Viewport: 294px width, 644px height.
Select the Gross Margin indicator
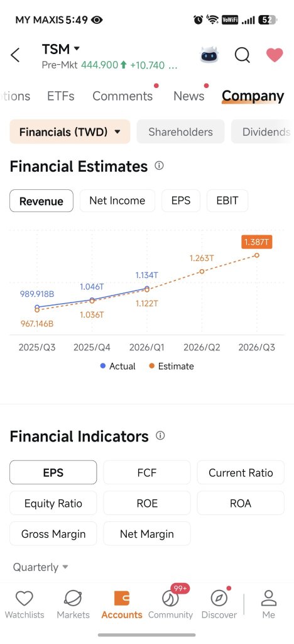coord(53,534)
